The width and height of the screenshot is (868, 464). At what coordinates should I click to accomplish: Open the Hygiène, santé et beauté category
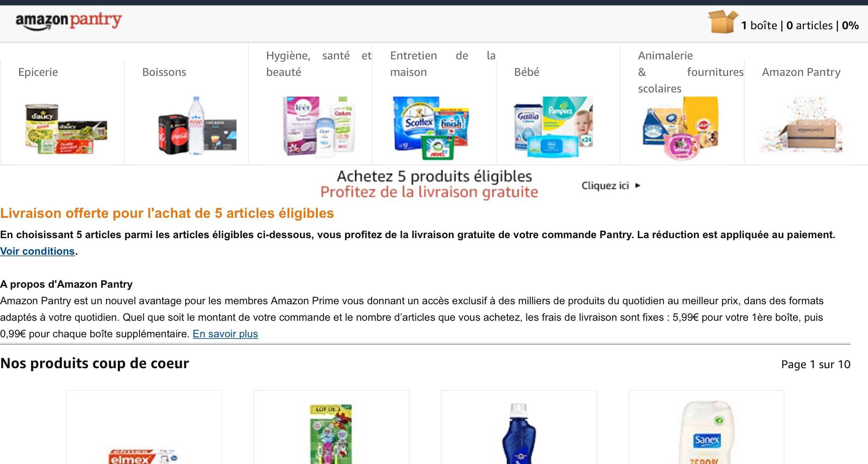coord(319,64)
